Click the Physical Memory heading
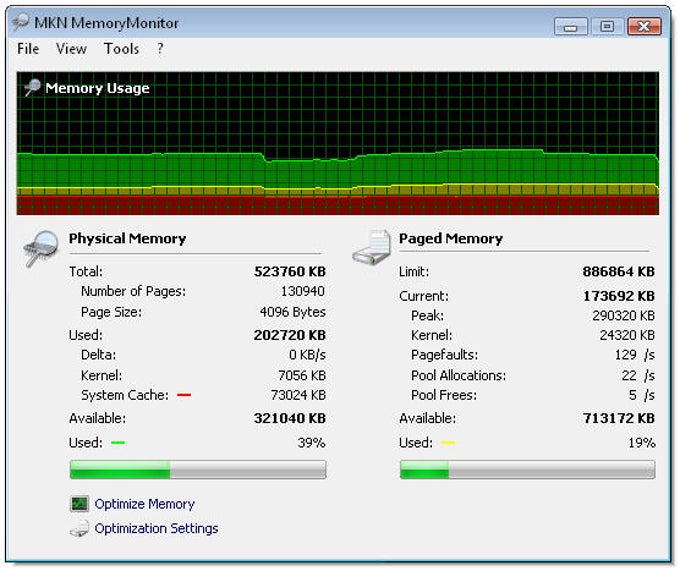The width and height of the screenshot is (680, 571). [128, 238]
